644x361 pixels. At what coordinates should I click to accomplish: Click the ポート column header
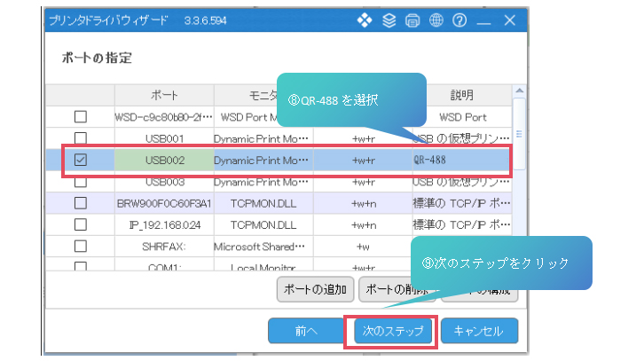pos(164,95)
